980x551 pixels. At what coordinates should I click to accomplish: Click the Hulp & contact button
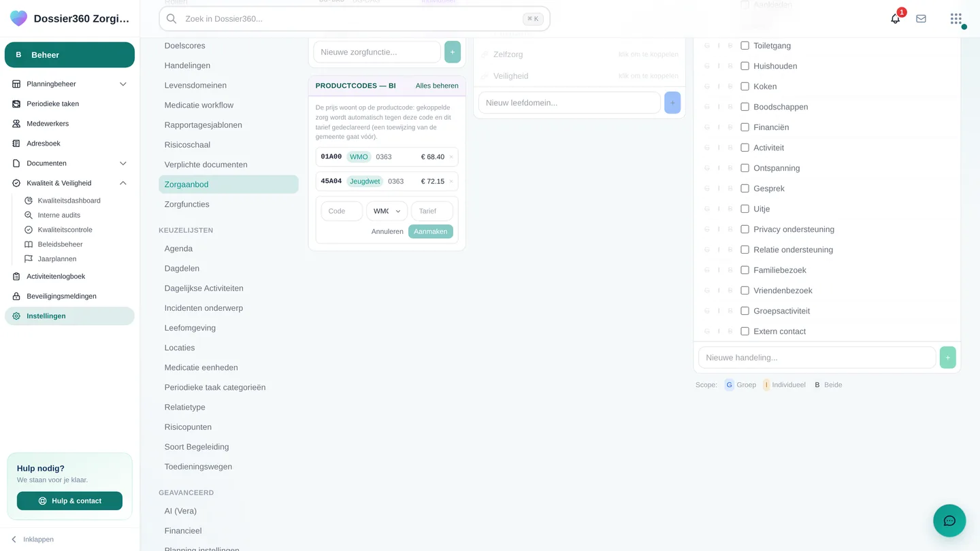point(69,501)
